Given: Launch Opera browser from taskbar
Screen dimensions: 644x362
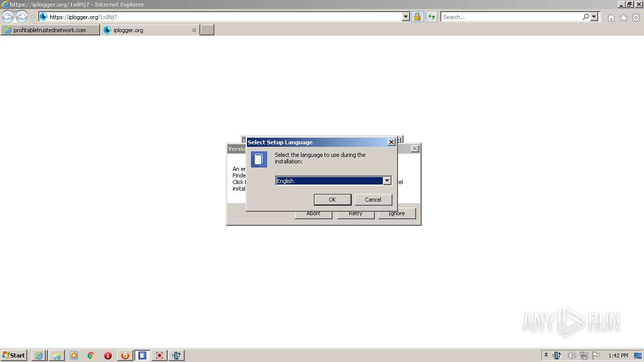Looking at the screenshot, I should 108,355.
